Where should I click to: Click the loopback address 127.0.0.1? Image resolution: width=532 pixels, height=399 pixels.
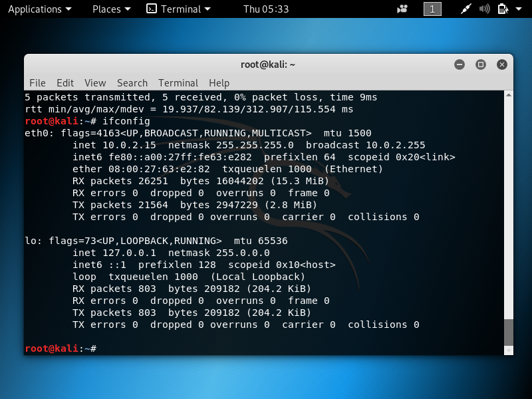tap(129, 253)
